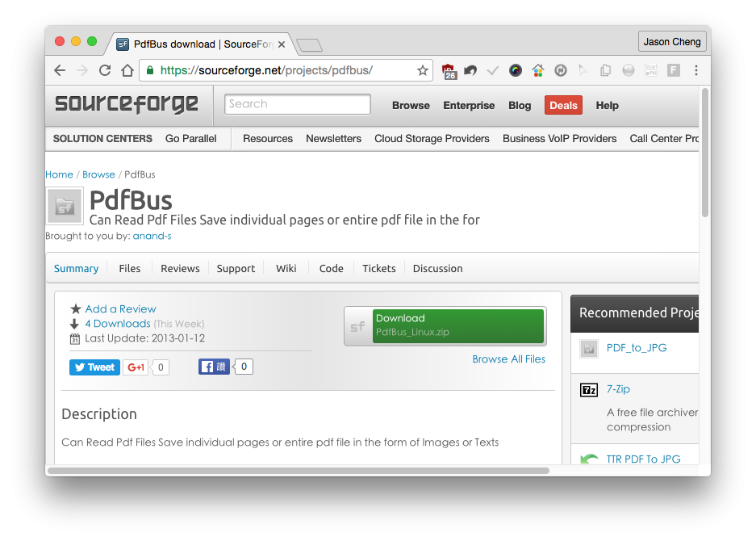Screen dimensions: 756x541
Task: Click the 7-Zip logo icon
Action: point(589,389)
